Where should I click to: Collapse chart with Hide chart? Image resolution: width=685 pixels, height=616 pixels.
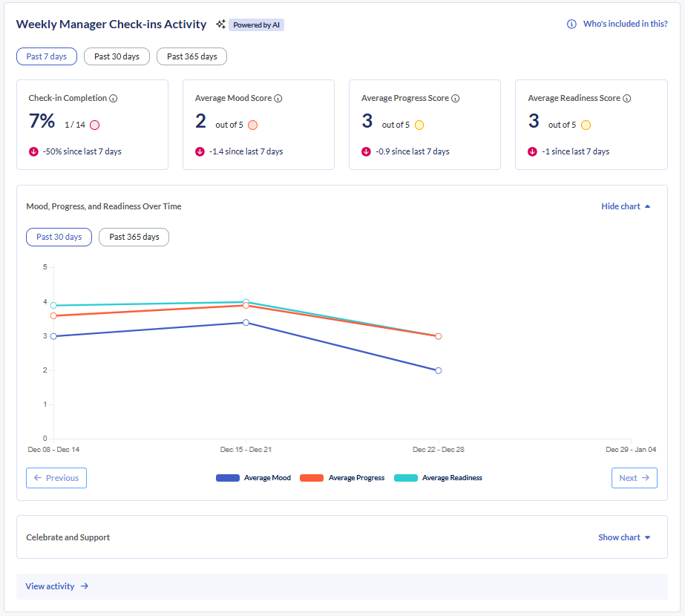626,206
